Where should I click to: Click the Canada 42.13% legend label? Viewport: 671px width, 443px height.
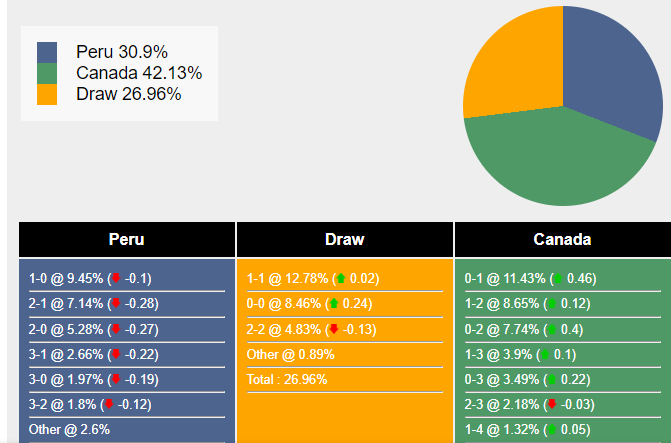point(139,73)
